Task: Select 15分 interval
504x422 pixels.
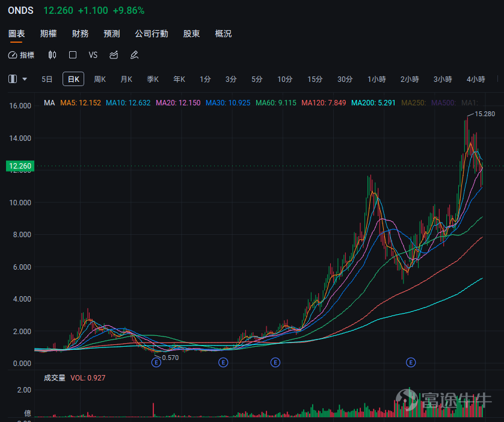Action: (315, 79)
